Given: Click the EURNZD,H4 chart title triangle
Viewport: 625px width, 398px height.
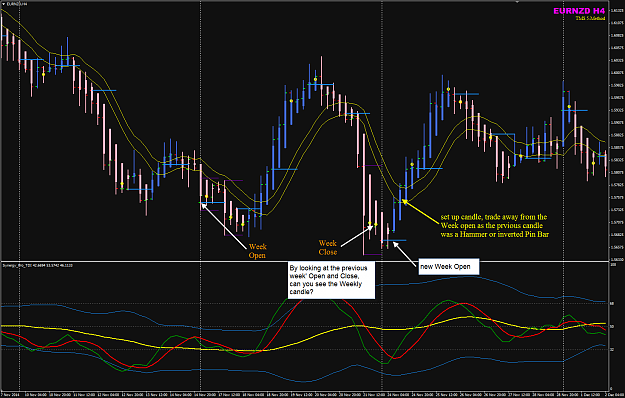Looking at the screenshot, I should (4, 4).
